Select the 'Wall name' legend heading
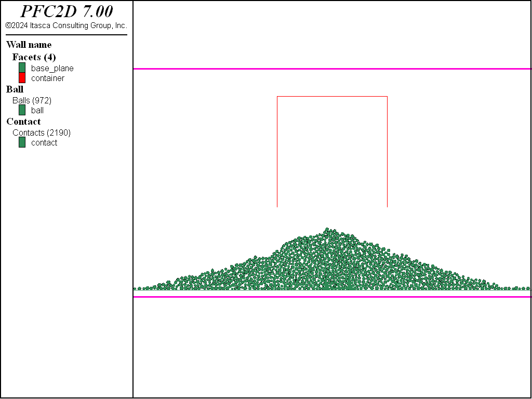Image resolution: width=532 pixels, height=399 pixels. pos(29,45)
